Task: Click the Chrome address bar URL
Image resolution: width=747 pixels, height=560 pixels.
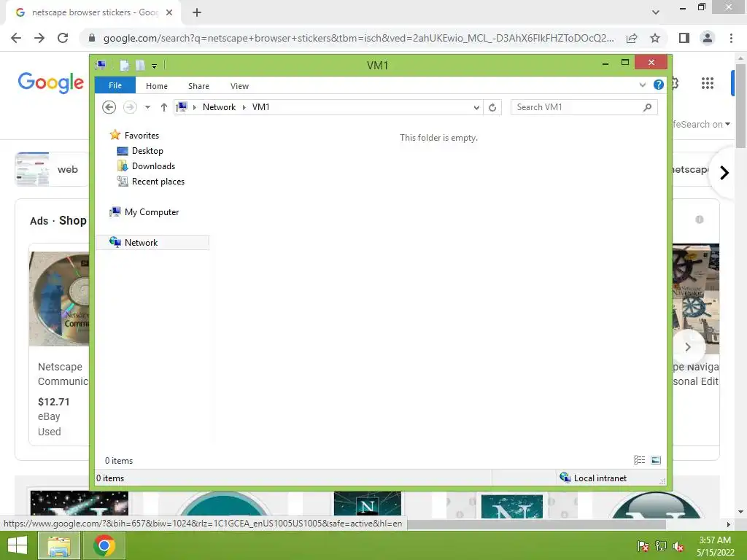Action: coord(358,38)
